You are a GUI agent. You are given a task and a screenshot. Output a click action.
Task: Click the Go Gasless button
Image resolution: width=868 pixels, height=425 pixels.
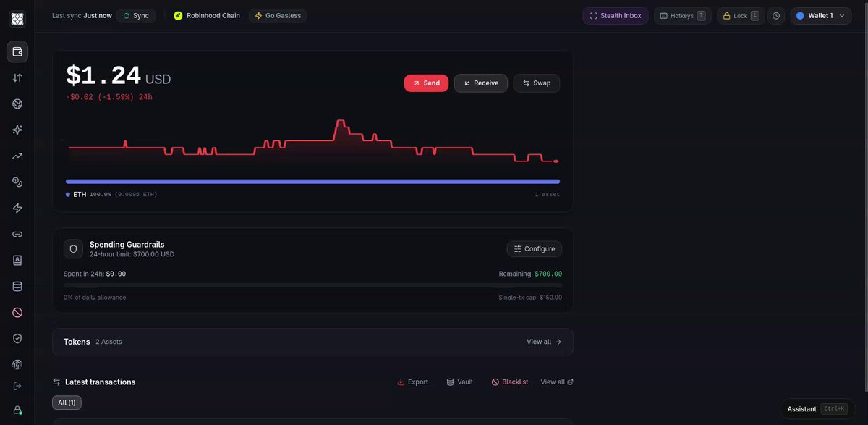click(278, 16)
